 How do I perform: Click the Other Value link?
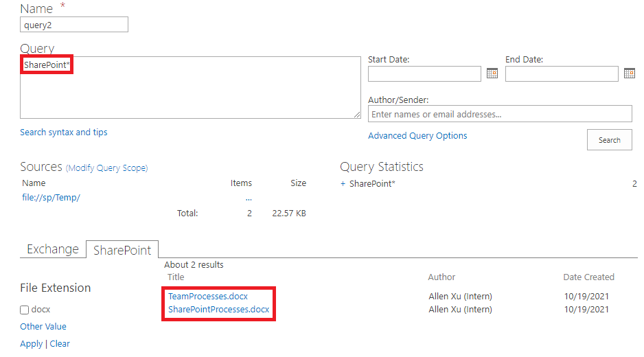click(x=43, y=327)
